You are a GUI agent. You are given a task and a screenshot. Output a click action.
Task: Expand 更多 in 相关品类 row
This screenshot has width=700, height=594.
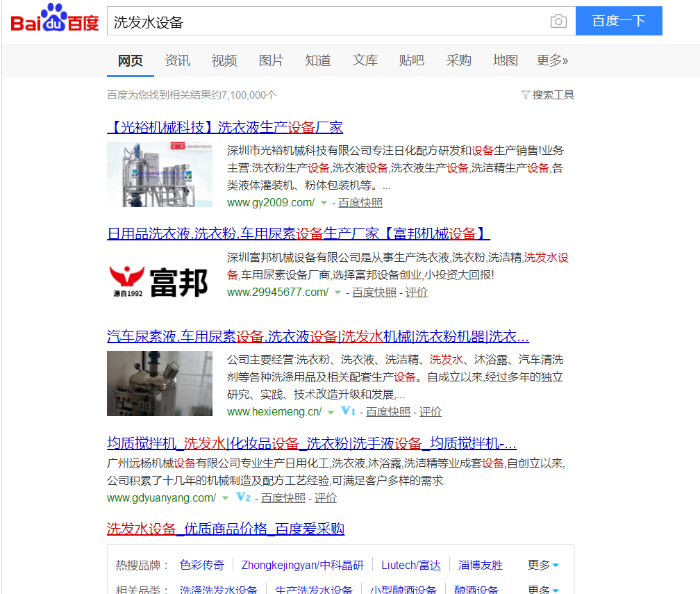[543, 590]
